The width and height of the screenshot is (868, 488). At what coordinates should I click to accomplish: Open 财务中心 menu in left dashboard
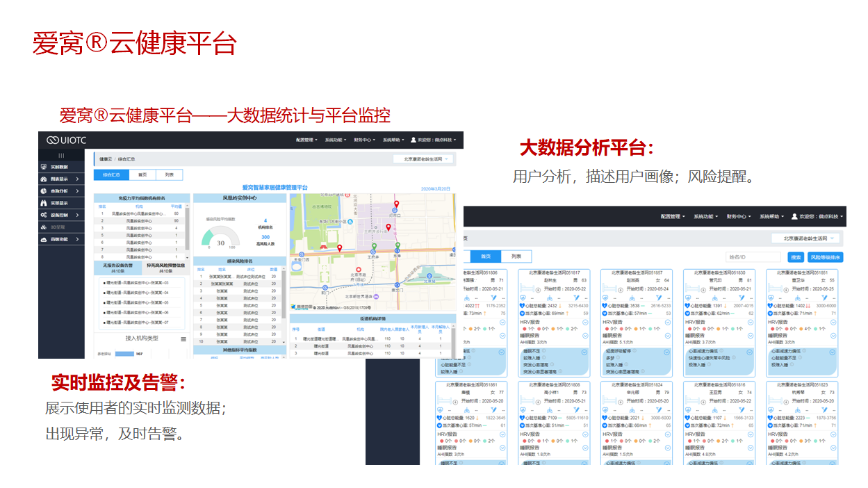point(364,140)
